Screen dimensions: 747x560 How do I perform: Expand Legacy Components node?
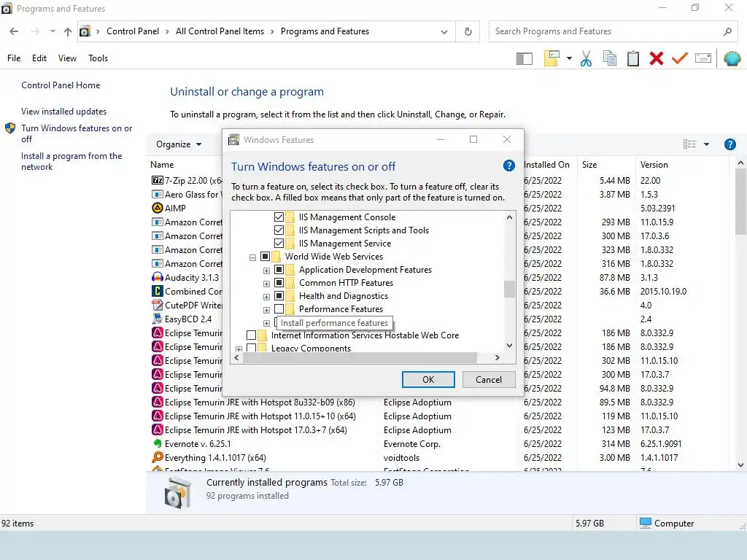(239, 349)
